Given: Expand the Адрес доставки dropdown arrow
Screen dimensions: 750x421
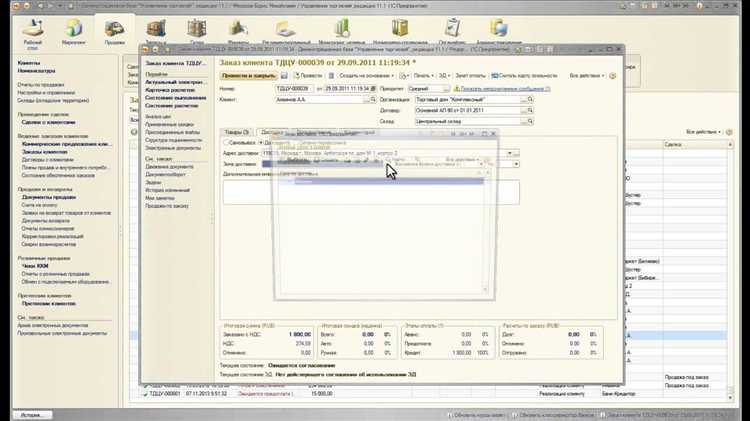Looking at the screenshot, I should click(x=509, y=154).
